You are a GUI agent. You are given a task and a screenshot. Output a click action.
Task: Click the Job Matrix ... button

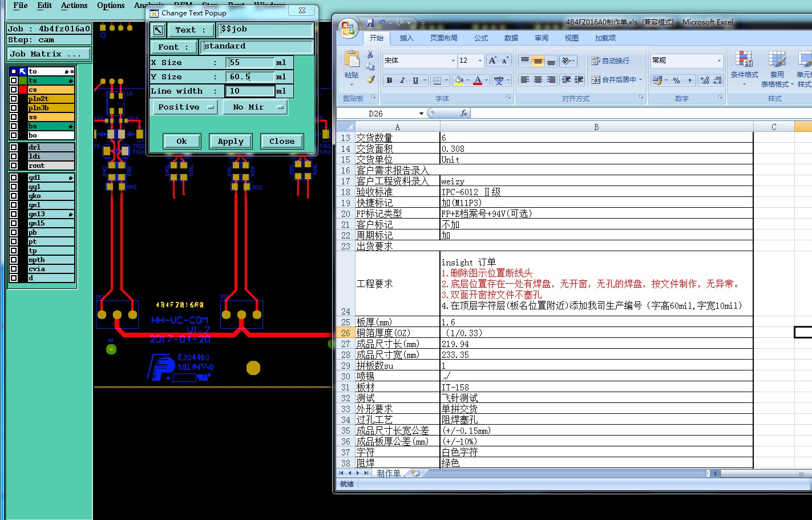(49, 54)
